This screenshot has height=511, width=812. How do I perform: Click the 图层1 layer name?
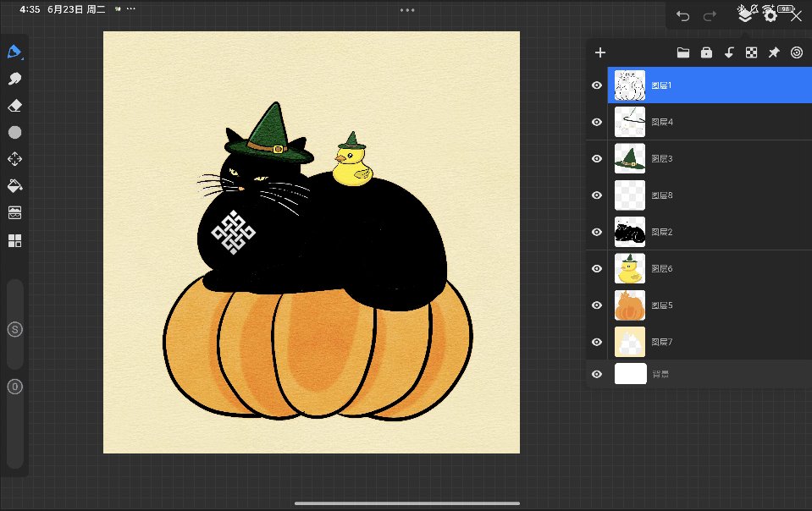tap(661, 85)
